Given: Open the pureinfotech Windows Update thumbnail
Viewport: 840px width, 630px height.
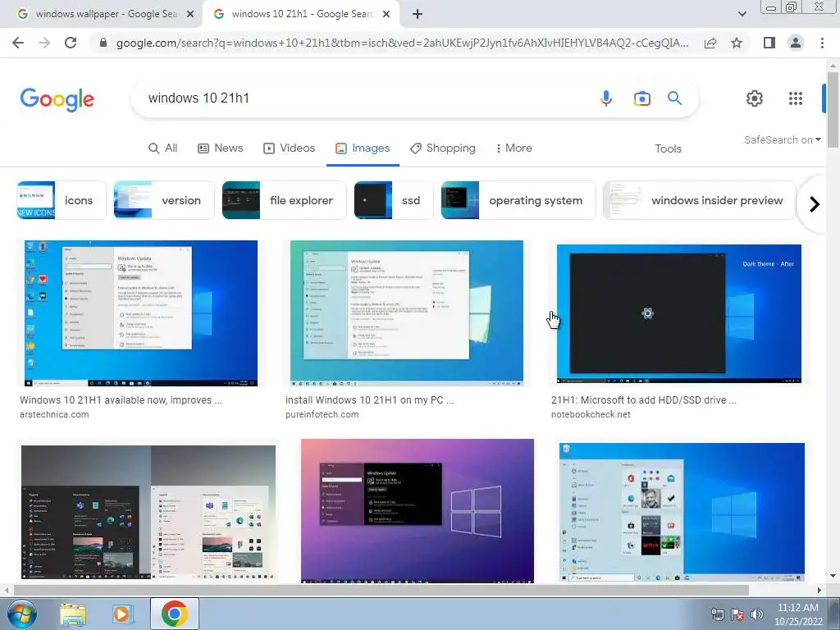Looking at the screenshot, I should point(407,313).
